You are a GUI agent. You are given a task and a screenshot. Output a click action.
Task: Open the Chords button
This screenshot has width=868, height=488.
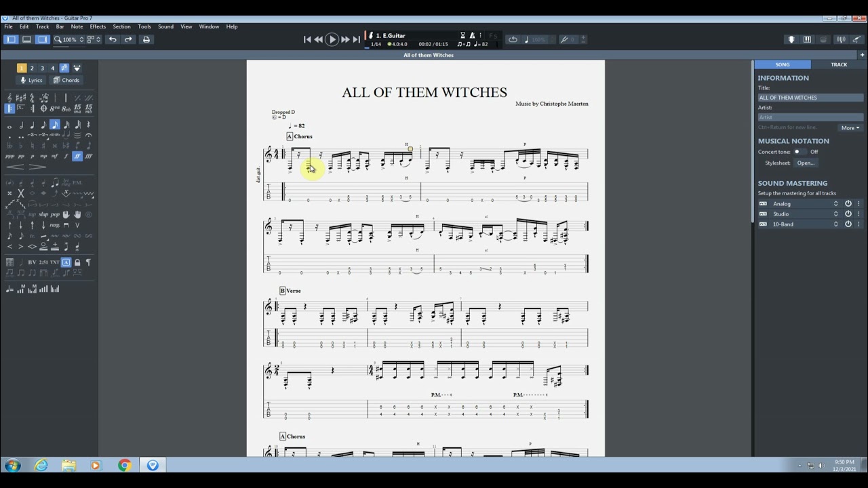coord(66,80)
